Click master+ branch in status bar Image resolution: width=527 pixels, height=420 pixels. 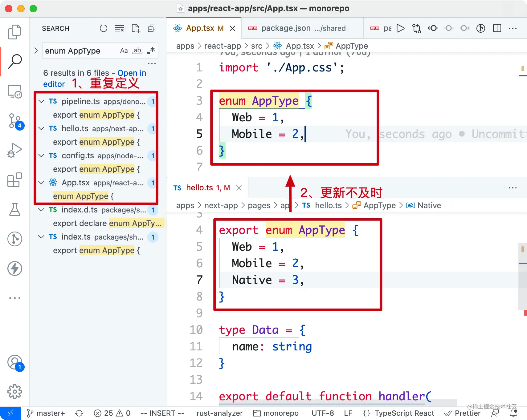[46, 413]
